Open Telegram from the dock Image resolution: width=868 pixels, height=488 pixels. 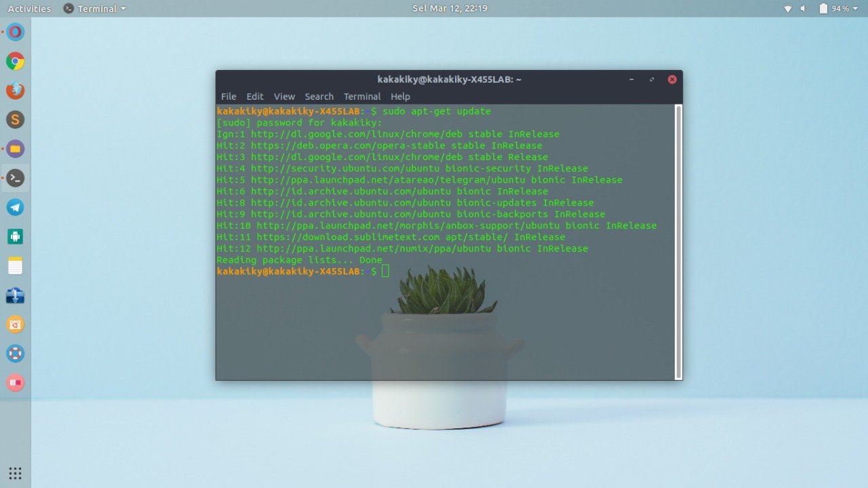pyautogui.click(x=16, y=207)
